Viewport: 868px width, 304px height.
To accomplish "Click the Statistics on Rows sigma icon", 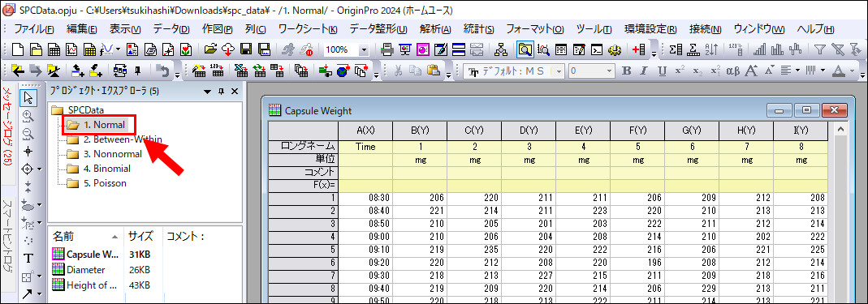I will coord(693,49).
